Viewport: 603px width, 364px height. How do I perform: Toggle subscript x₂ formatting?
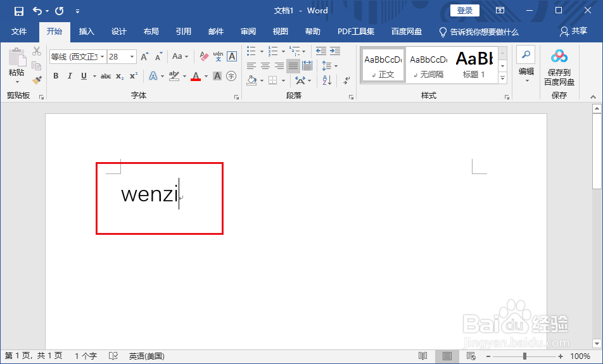(x=120, y=76)
